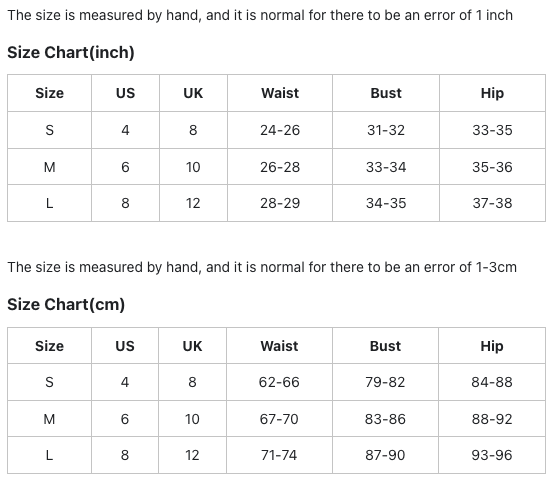Select the M size row in the inch table
Screen dimensions: 556x479
(276, 167)
